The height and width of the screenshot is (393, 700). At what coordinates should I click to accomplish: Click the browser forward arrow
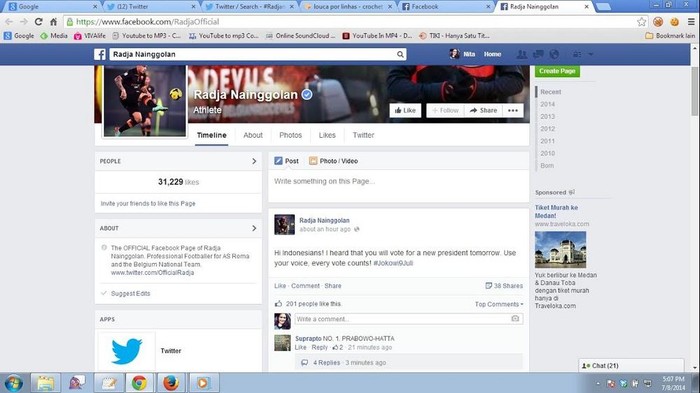24,21
